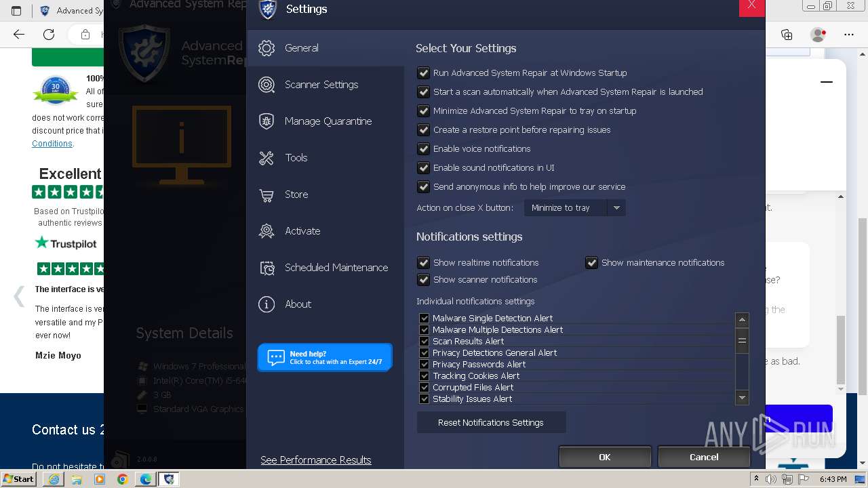
Task: Click browser back arrow in Edge
Action: pyautogui.click(x=19, y=34)
